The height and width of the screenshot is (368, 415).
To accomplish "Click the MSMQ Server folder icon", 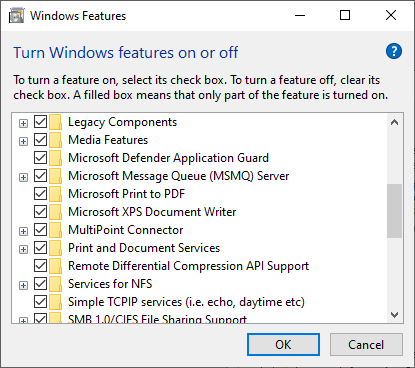I will click(x=55, y=176).
